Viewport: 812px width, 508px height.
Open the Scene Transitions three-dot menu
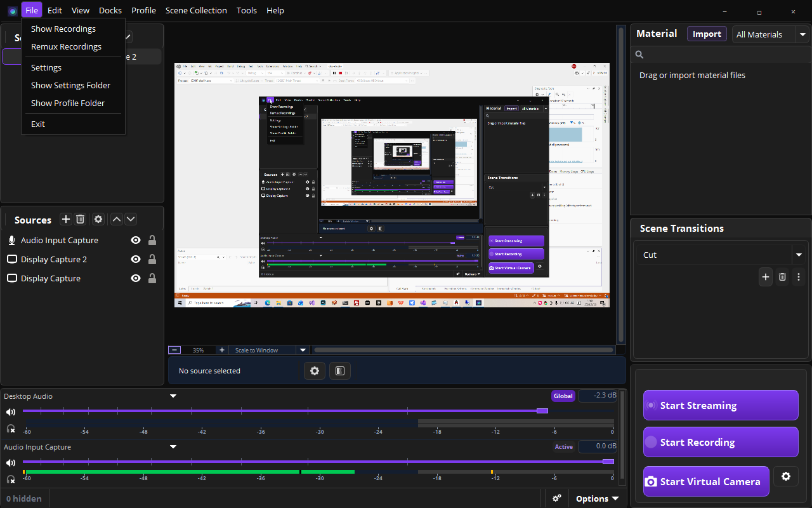click(x=799, y=277)
